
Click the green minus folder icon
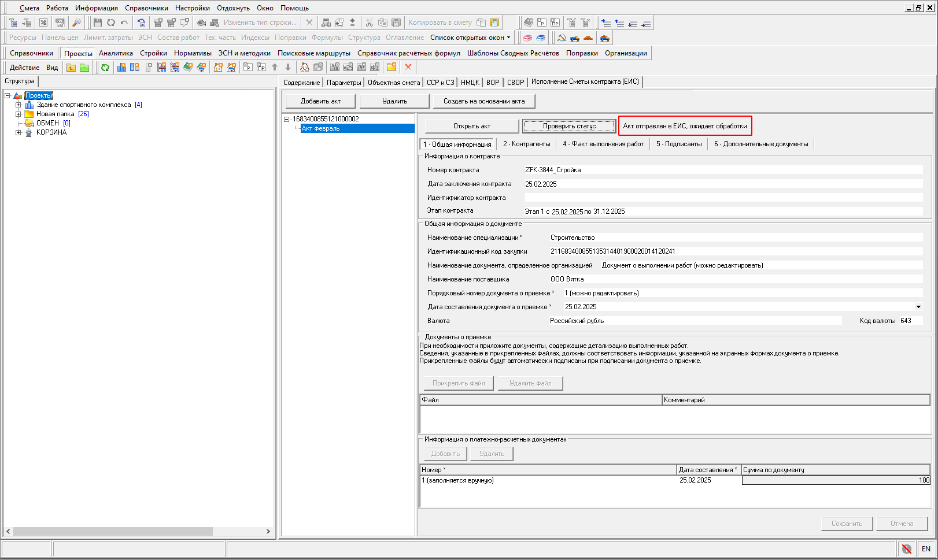pos(84,67)
